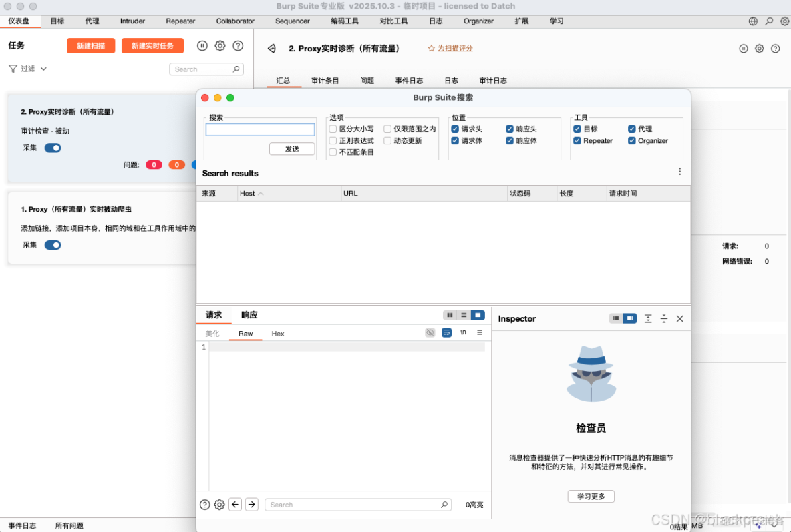Click the globe icon in the top-right toolbar
The width and height of the screenshot is (791, 532).
[754, 21]
